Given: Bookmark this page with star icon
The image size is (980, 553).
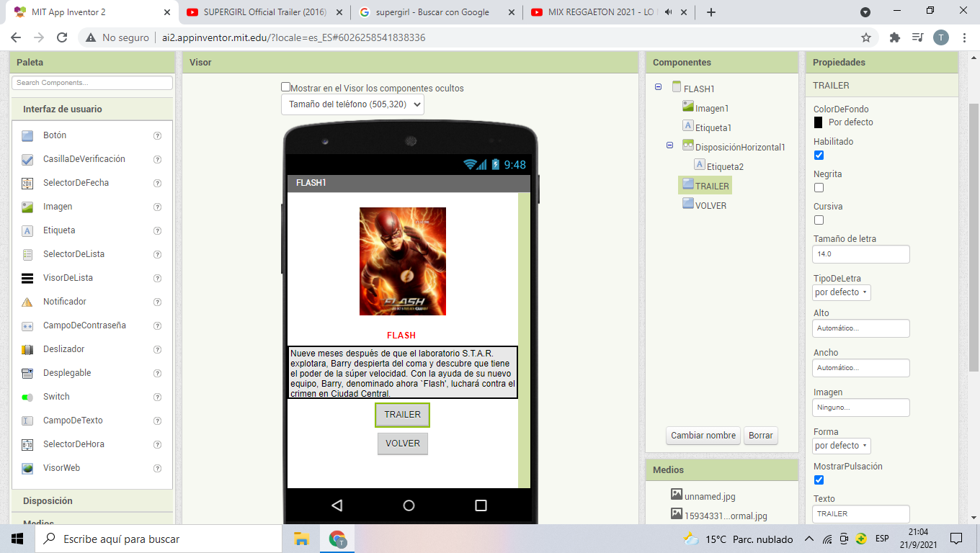Looking at the screenshot, I should click(866, 37).
